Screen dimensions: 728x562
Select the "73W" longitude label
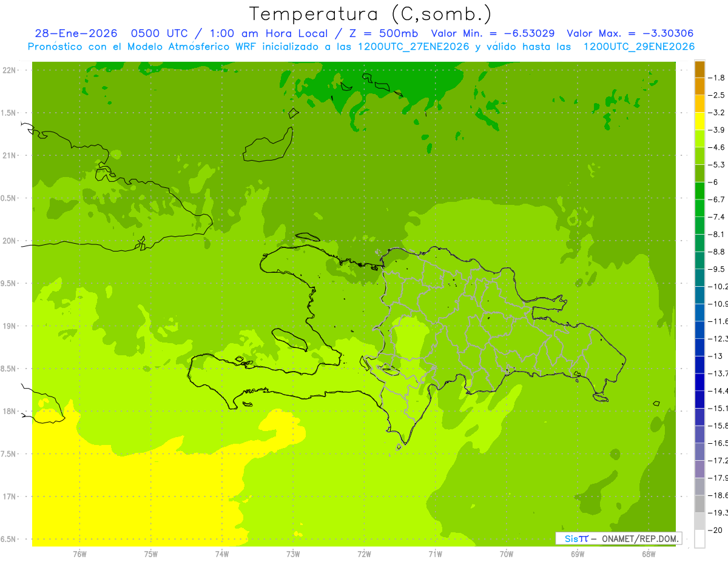tap(293, 554)
